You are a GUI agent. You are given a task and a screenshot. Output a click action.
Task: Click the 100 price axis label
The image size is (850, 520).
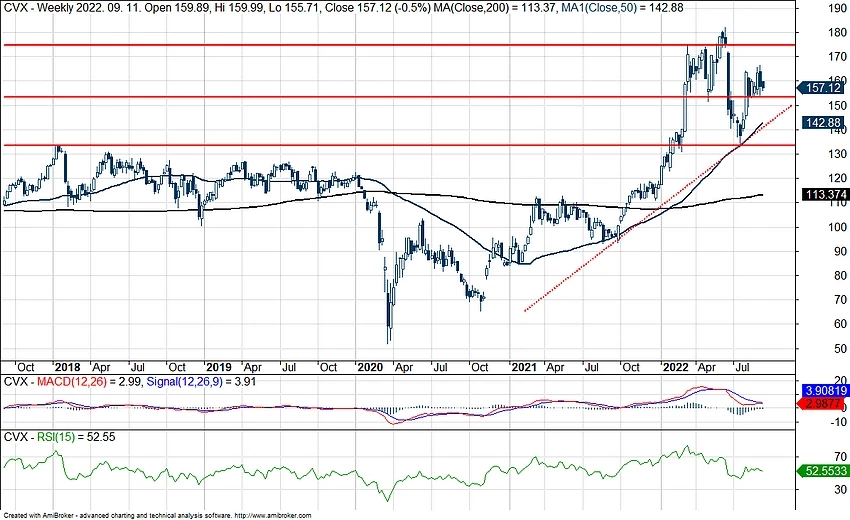pyautogui.click(x=837, y=227)
